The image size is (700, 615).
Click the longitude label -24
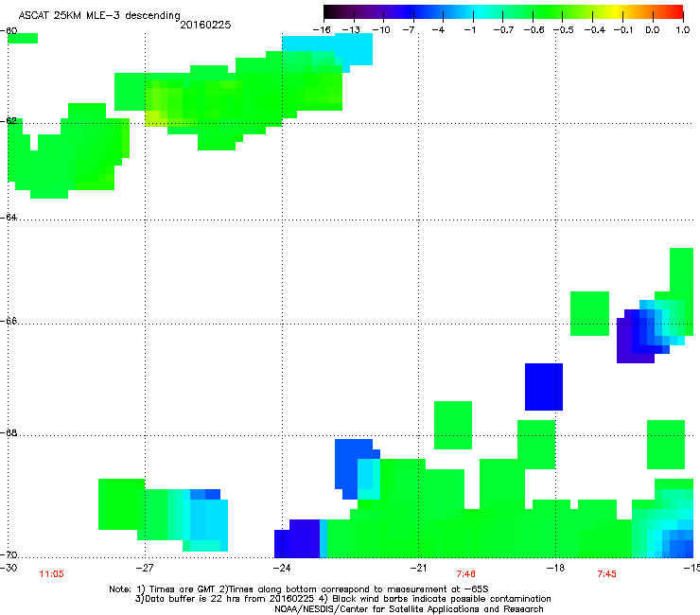click(281, 568)
